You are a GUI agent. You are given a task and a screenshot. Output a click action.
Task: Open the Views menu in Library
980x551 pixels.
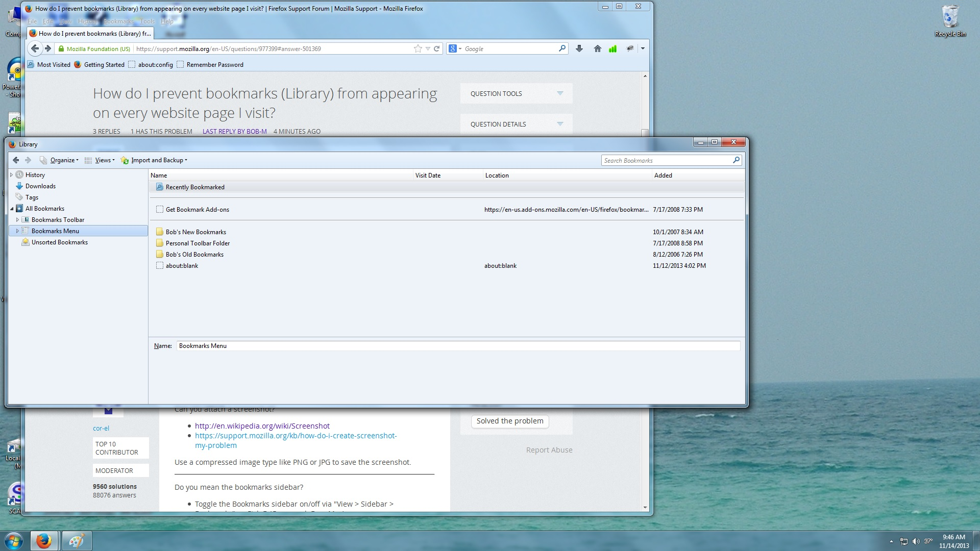[100, 160]
